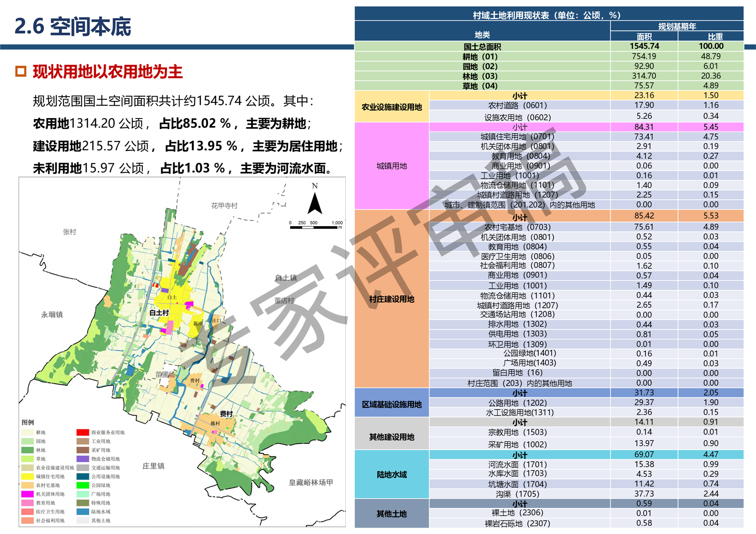
Task: Click the 林地 (03) area 314.70
Action: point(644,76)
